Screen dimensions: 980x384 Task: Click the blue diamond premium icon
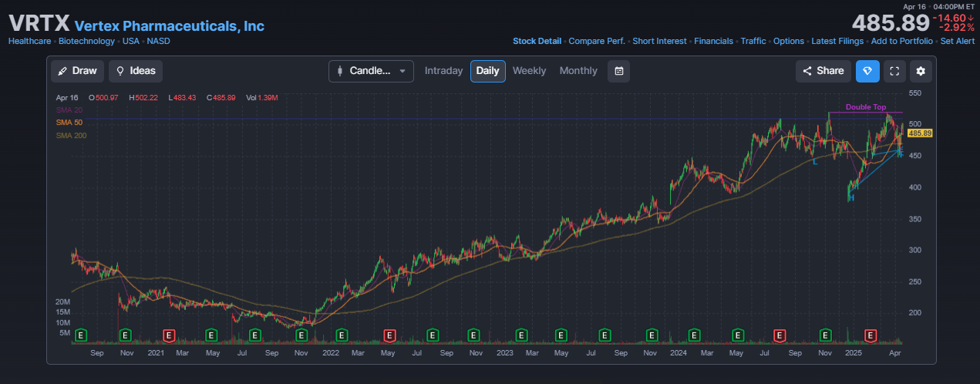coord(867,71)
